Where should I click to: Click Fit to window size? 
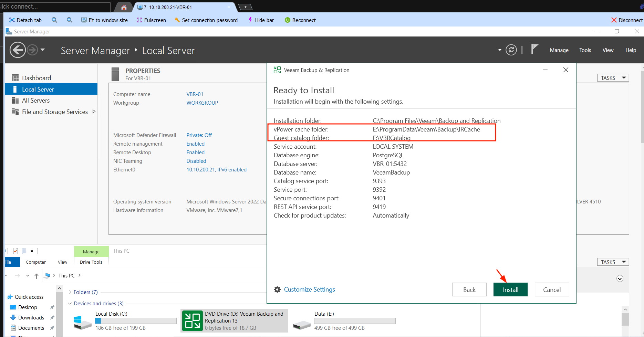tap(104, 20)
